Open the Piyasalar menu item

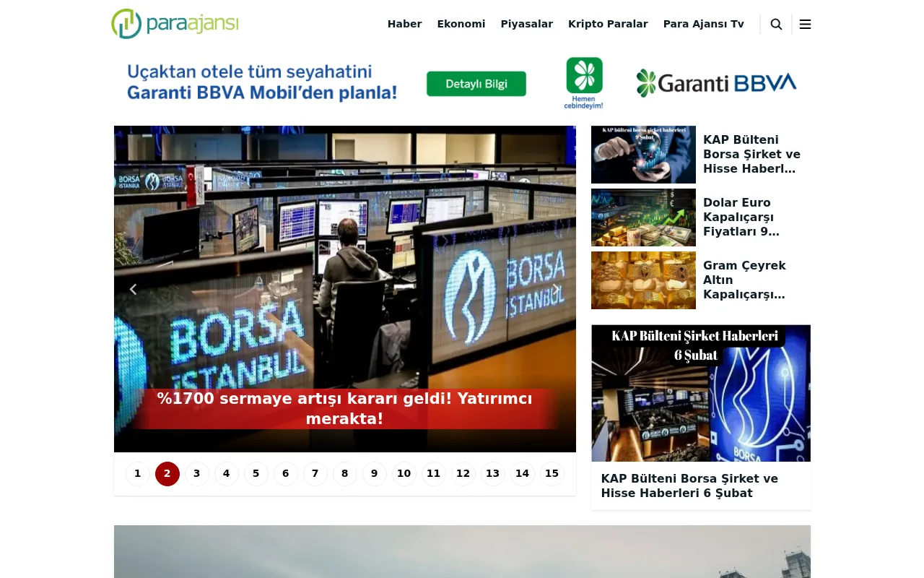pos(527,24)
